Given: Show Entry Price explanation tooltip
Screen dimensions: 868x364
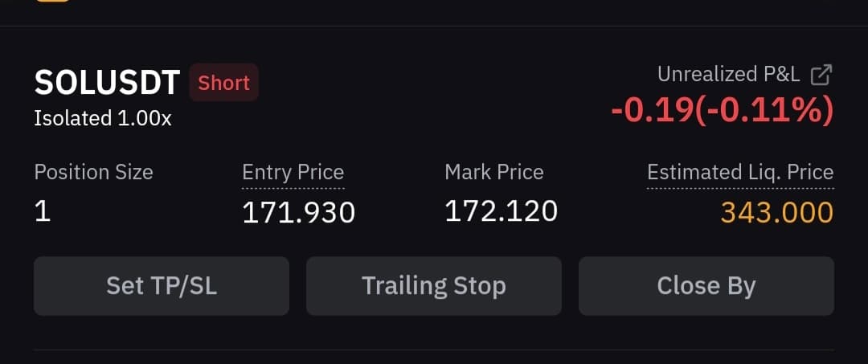Looking at the screenshot, I should (x=293, y=173).
